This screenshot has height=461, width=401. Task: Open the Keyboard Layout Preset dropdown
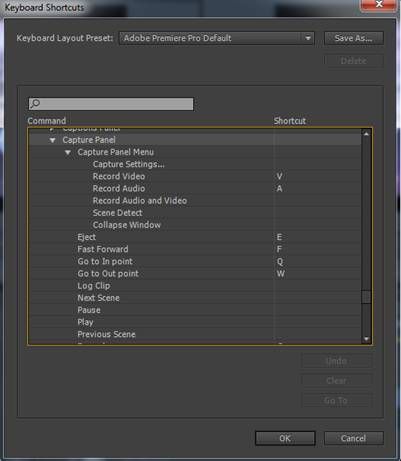216,38
